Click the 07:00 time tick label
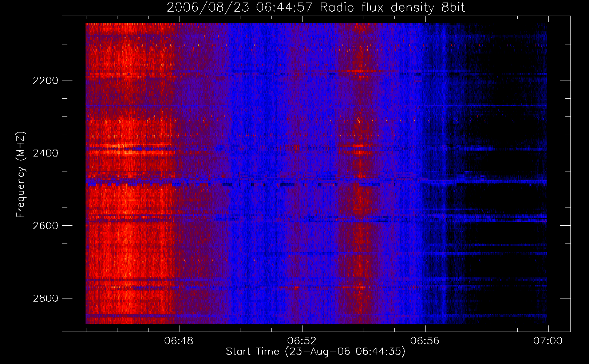This screenshot has height=364, width=589. [x=548, y=341]
